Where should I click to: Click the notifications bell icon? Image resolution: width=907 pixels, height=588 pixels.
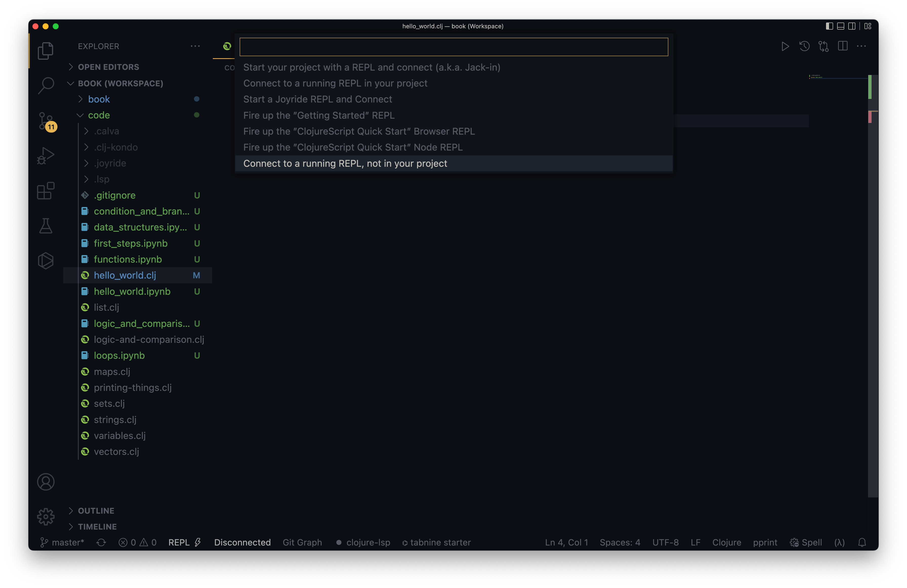coord(862,542)
